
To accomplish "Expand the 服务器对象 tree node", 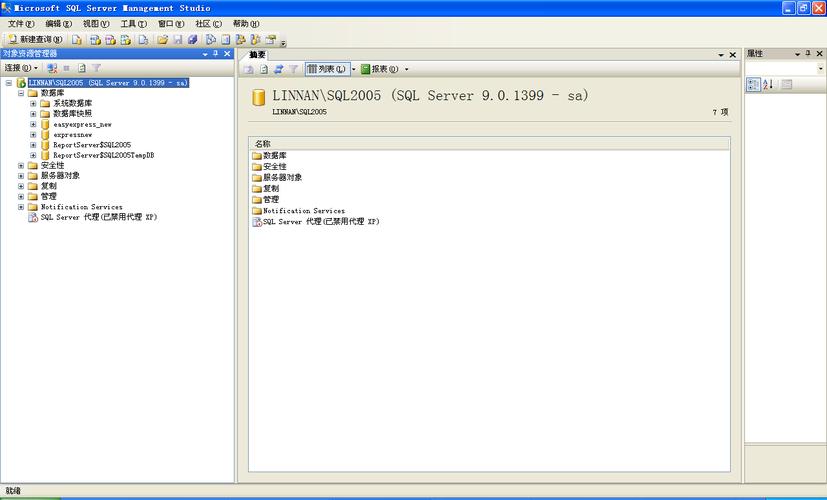I will (x=21, y=176).
